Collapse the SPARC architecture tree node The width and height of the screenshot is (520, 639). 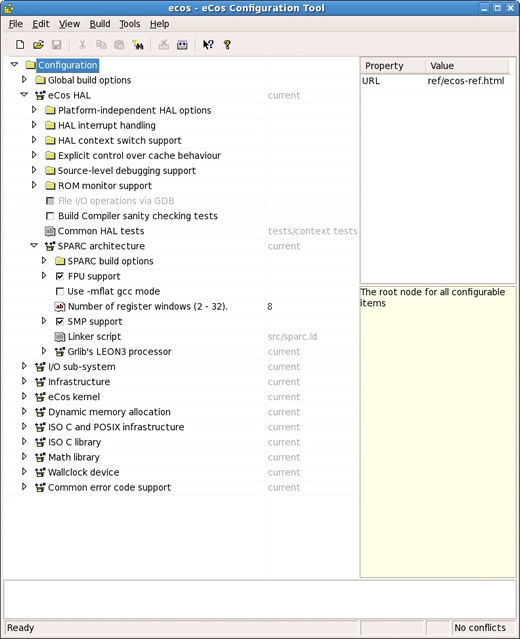point(34,246)
